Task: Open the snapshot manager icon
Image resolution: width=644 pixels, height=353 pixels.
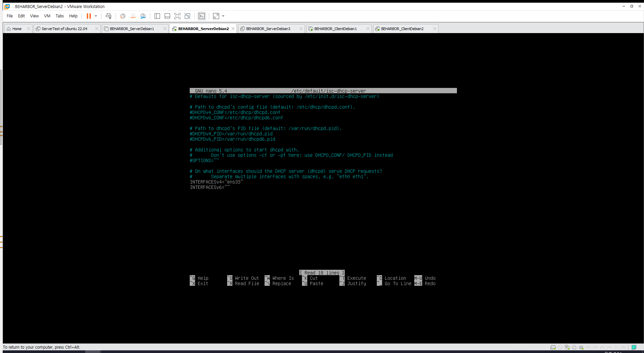Action: tap(143, 16)
